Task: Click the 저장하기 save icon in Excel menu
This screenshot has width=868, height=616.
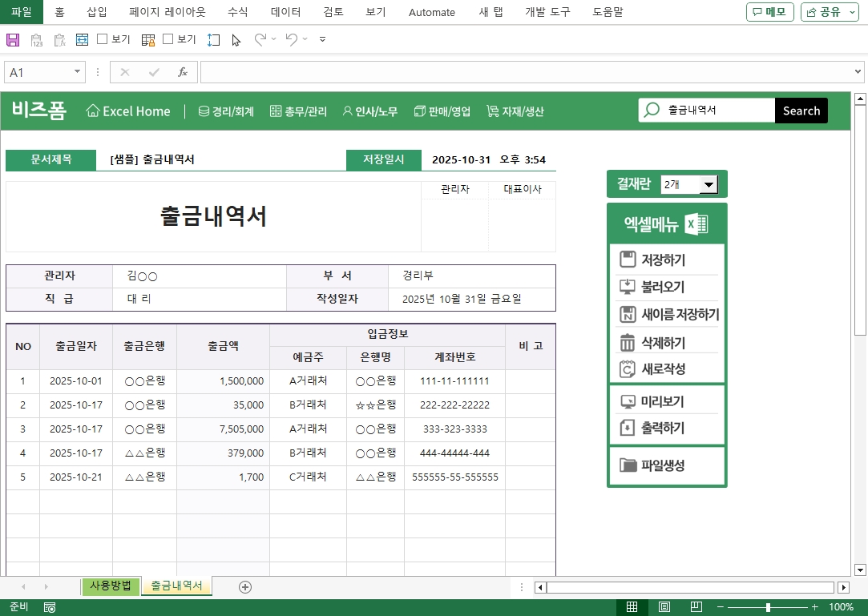Action: coord(628,260)
